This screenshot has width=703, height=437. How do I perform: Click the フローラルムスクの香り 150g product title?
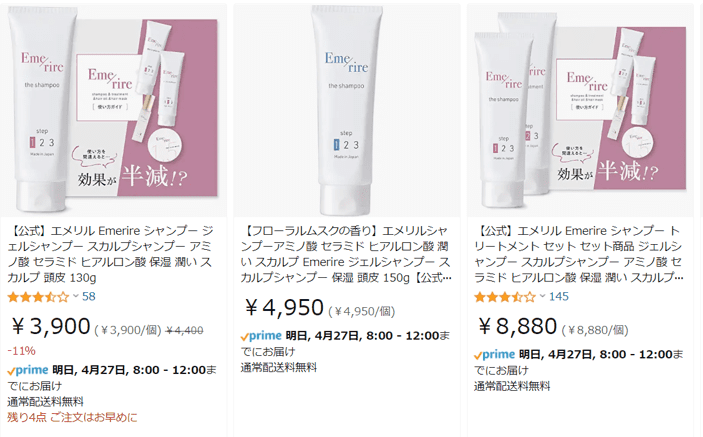[345, 254]
